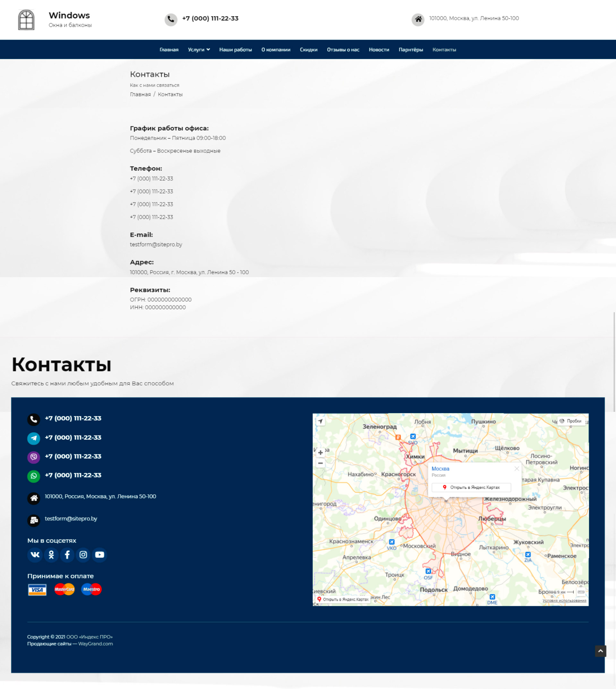Click Главная breadcrumb link
This screenshot has height=689, width=616.
click(x=140, y=94)
